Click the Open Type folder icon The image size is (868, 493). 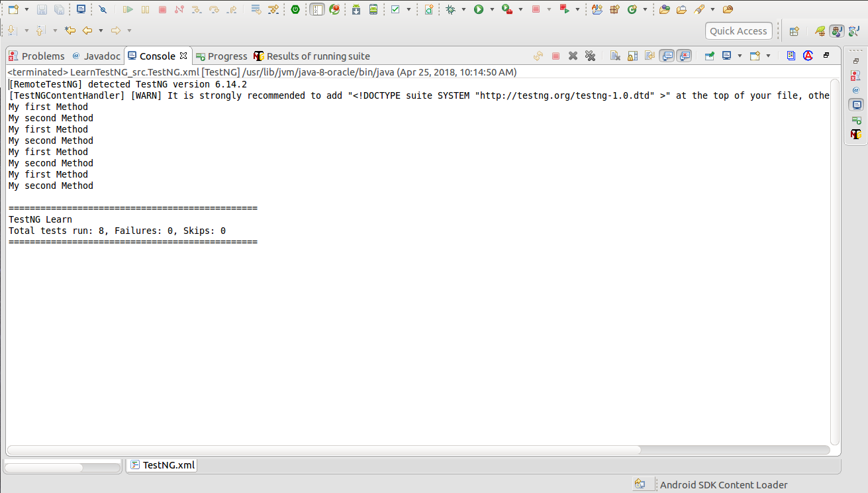(x=664, y=9)
